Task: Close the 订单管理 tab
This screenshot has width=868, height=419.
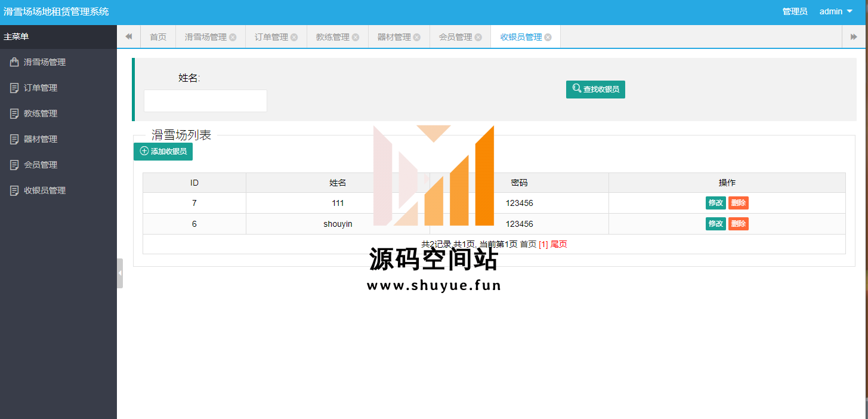Action: (294, 37)
